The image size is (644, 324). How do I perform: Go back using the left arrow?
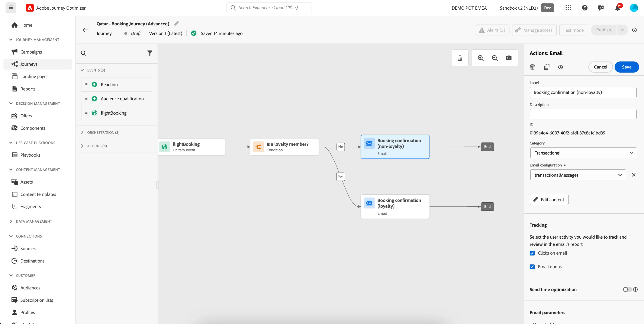coord(86,30)
